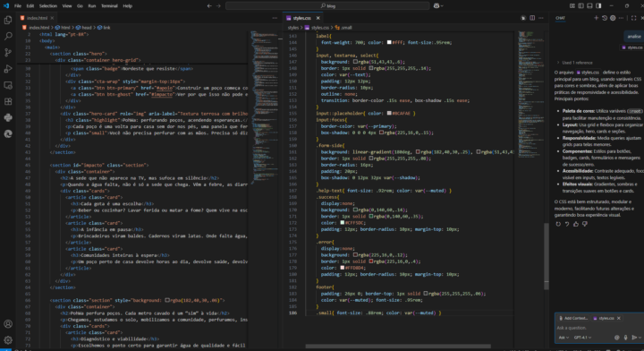This screenshot has height=351, width=644.
Task: Open chat settings gear
Action: click(x=613, y=18)
